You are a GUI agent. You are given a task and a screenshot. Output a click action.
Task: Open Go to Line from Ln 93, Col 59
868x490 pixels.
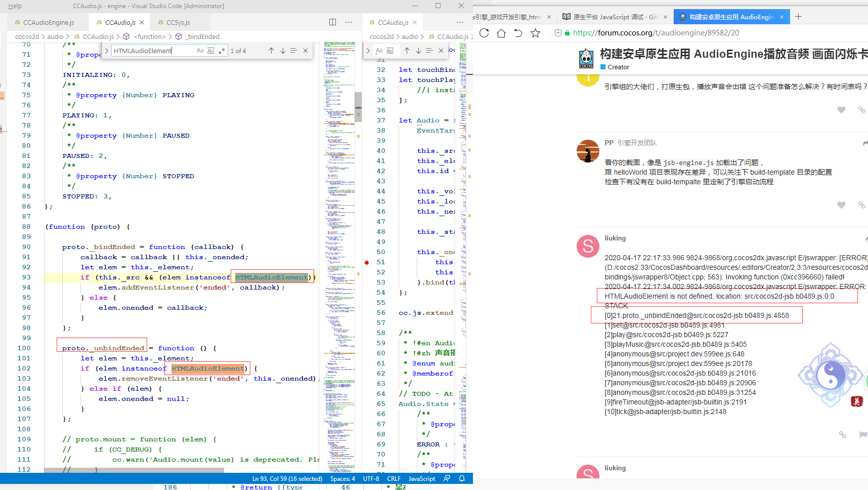coord(287,479)
